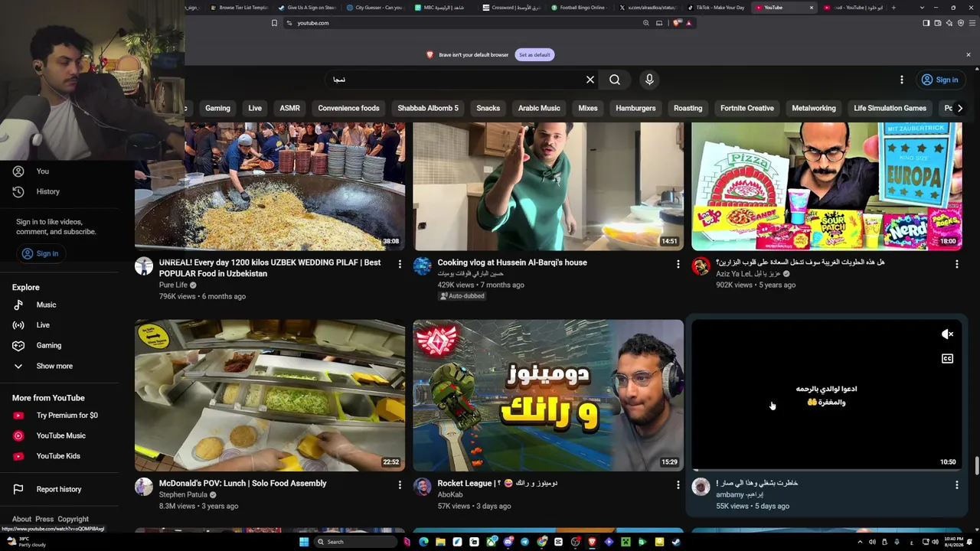Open options menu for ambamy video
980x551 pixels.
(956, 484)
